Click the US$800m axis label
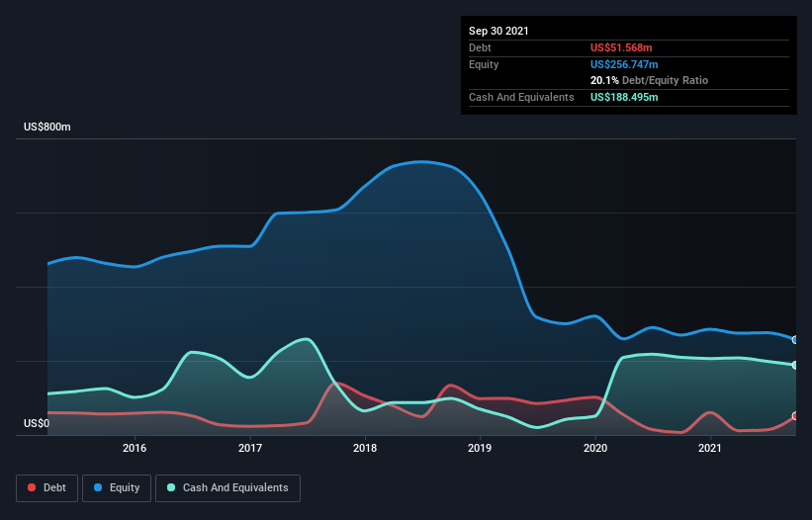Image resolution: width=812 pixels, height=520 pixels. [47, 127]
